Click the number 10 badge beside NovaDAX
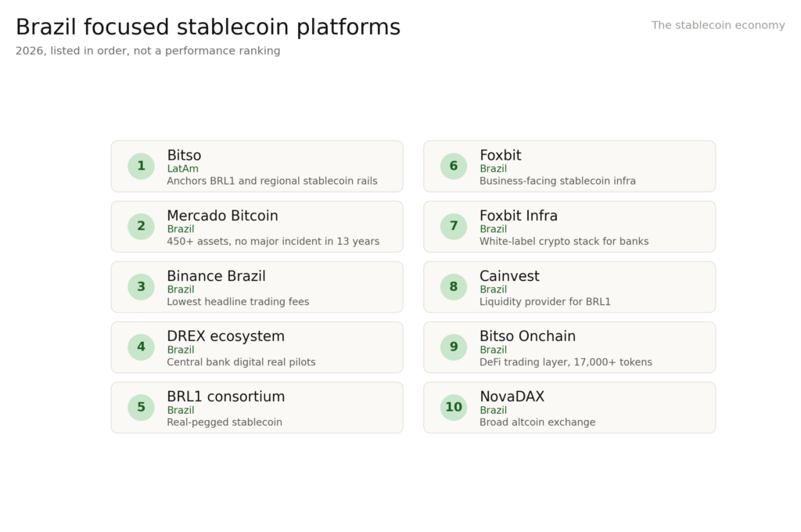The width and height of the screenshot is (801, 532). [x=454, y=408]
